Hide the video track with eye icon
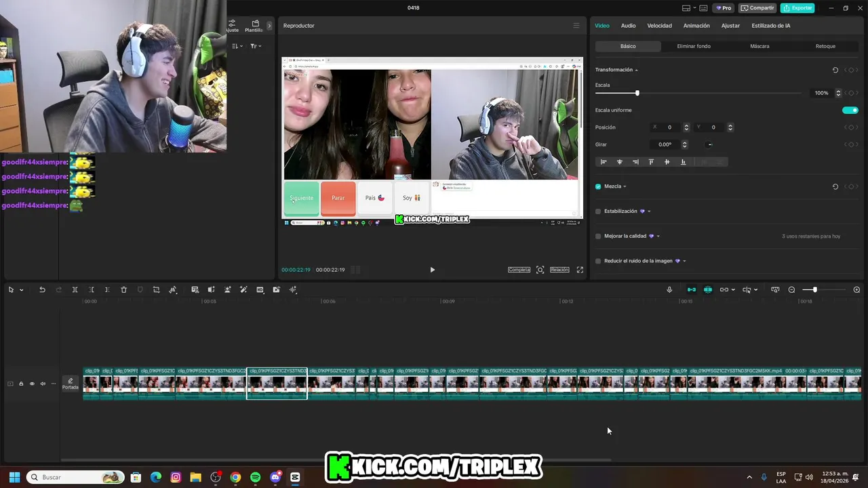The image size is (868, 488). coord(32,384)
